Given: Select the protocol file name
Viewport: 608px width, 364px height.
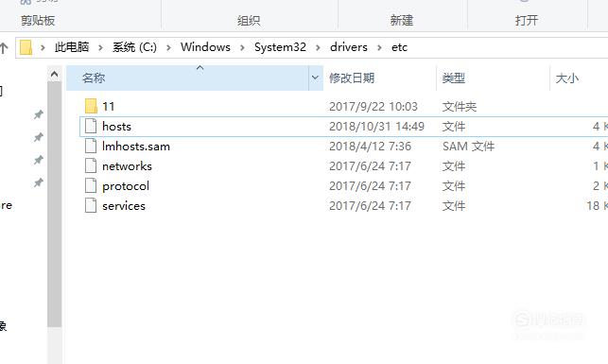Looking at the screenshot, I should [126, 186].
